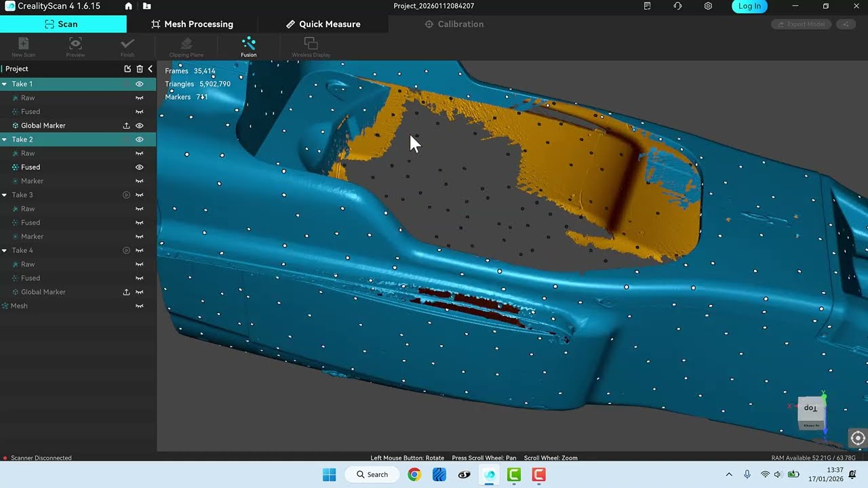Delete using the trash icon in Project header
The image size is (868, 488).
coord(140,68)
